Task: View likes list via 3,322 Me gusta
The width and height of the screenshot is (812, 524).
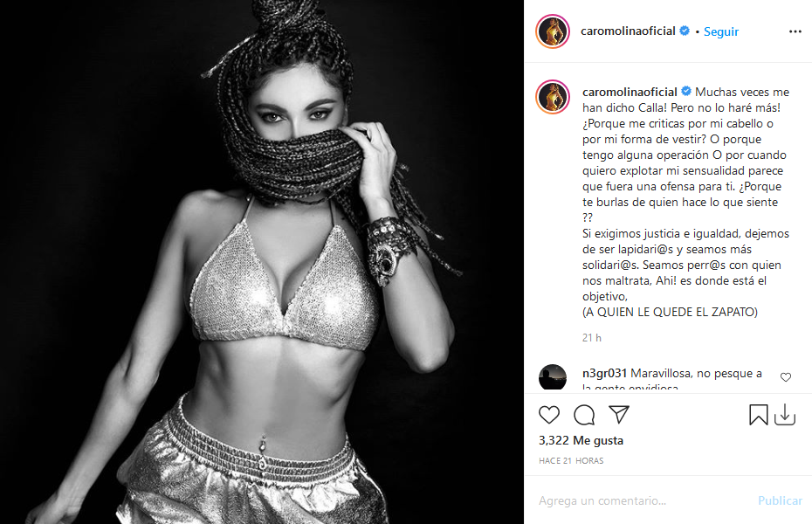Action: click(581, 441)
